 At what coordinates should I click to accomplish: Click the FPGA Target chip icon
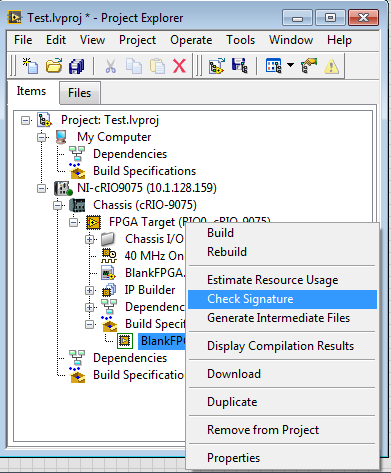93,222
